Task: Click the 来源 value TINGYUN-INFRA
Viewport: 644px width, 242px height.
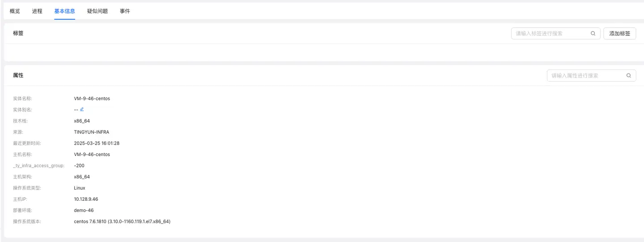Action: coord(91,132)
